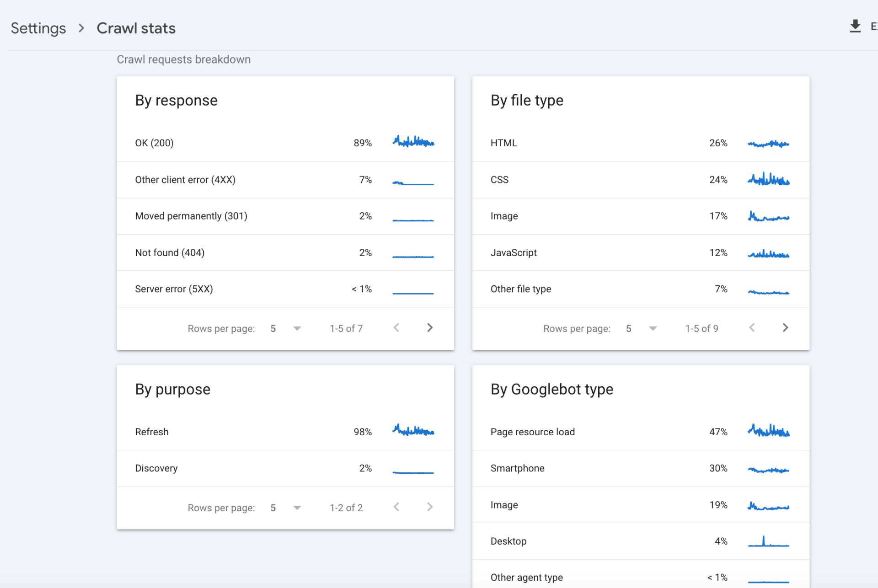The height and width of the screenshot is (588, 878).
Task: Click the OK (200) sparkline chart
Action: pos(413,141)
